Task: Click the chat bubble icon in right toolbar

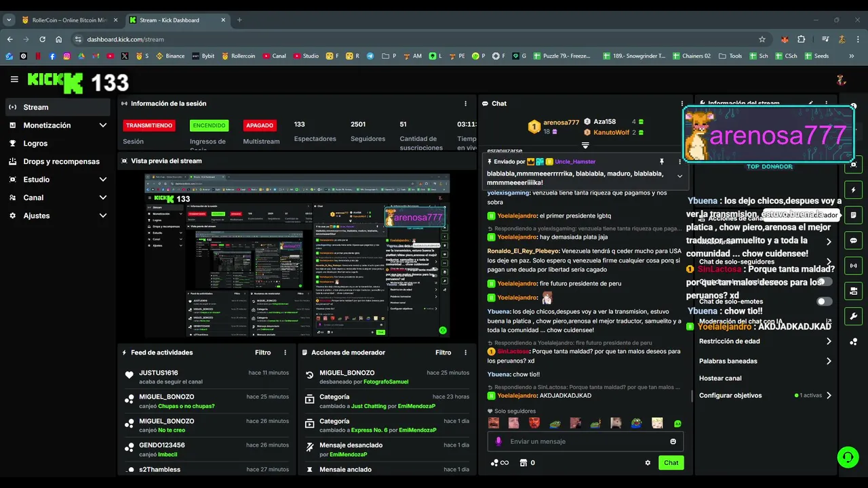Action: click(x=853, y=241)
